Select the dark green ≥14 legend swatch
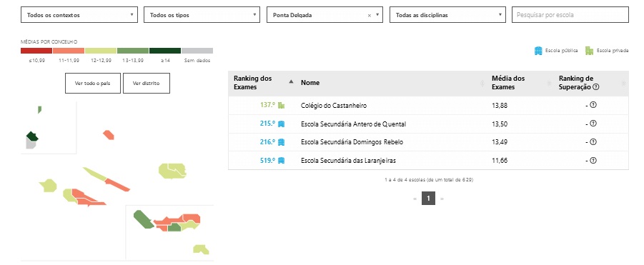Screen dimensions: 644x265 [165, 51]
